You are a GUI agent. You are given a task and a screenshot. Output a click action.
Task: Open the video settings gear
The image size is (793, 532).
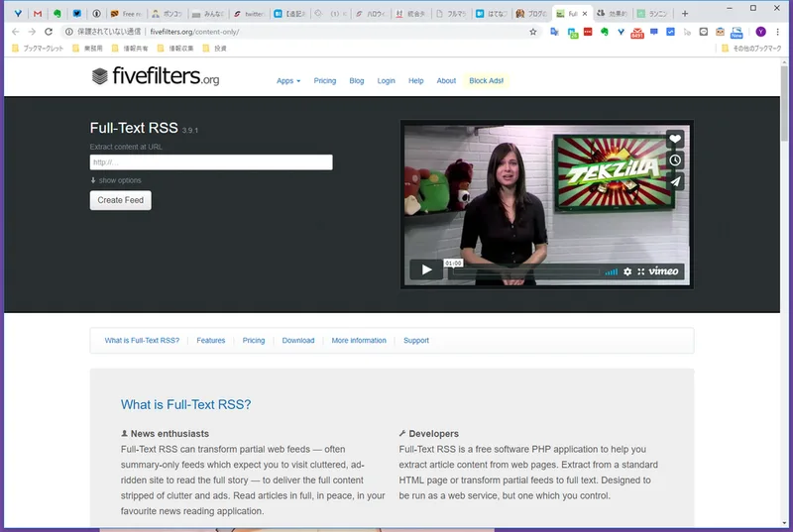click(x=627, y=271)
